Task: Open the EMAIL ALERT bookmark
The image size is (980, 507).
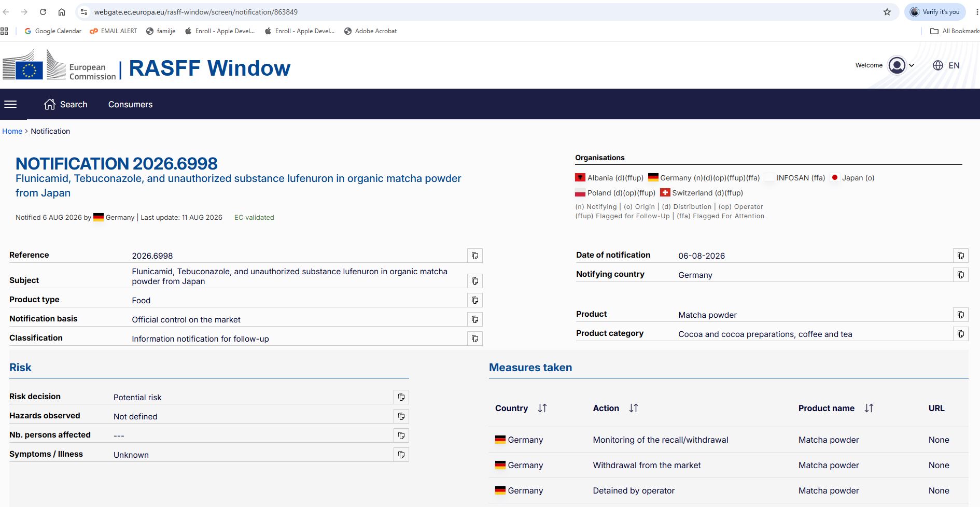Action: 114,31
